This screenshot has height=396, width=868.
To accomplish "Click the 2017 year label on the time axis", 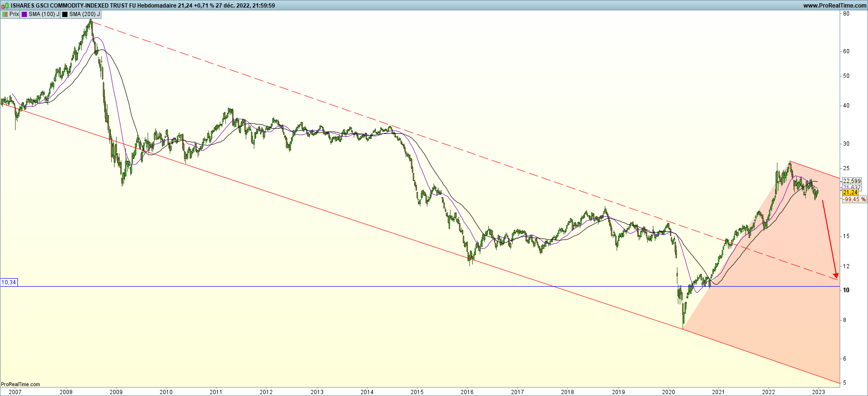I will coord(517,392).
